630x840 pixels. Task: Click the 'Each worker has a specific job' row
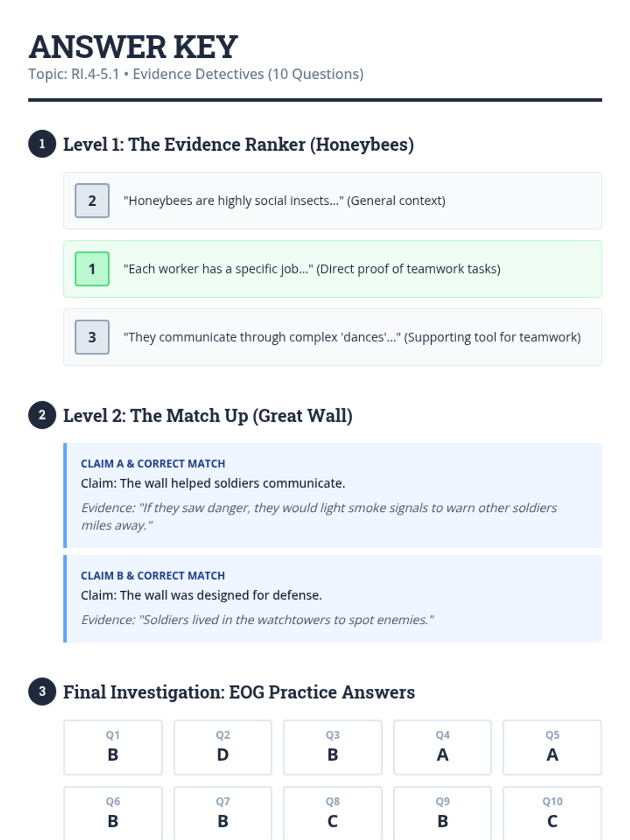coord(333,269)
